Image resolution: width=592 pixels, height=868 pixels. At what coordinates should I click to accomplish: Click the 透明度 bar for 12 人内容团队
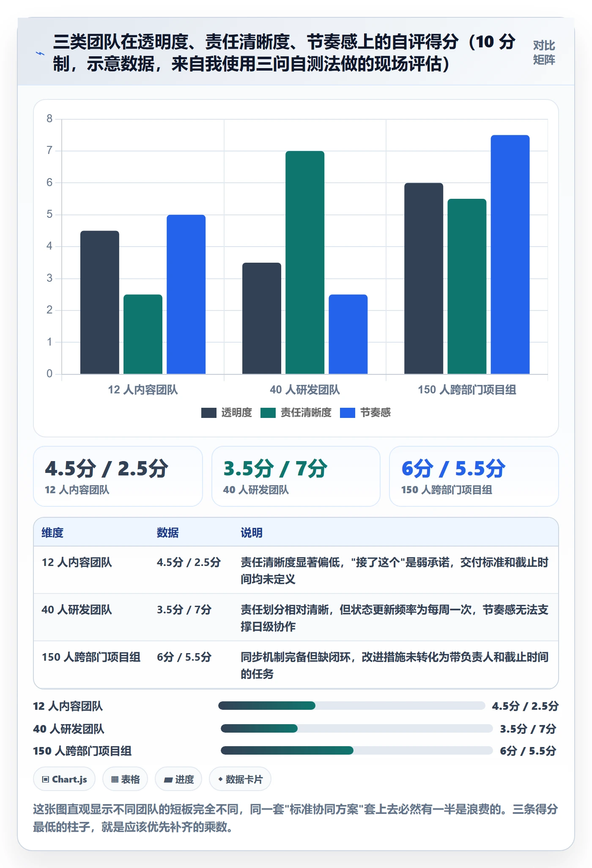click(x=100, y=302)
